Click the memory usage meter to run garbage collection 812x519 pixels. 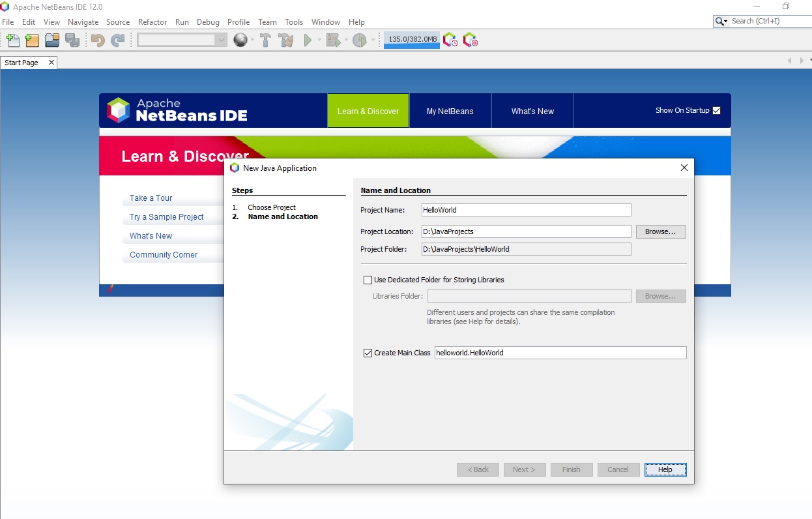pyautogui.click(x=411, y=40)
